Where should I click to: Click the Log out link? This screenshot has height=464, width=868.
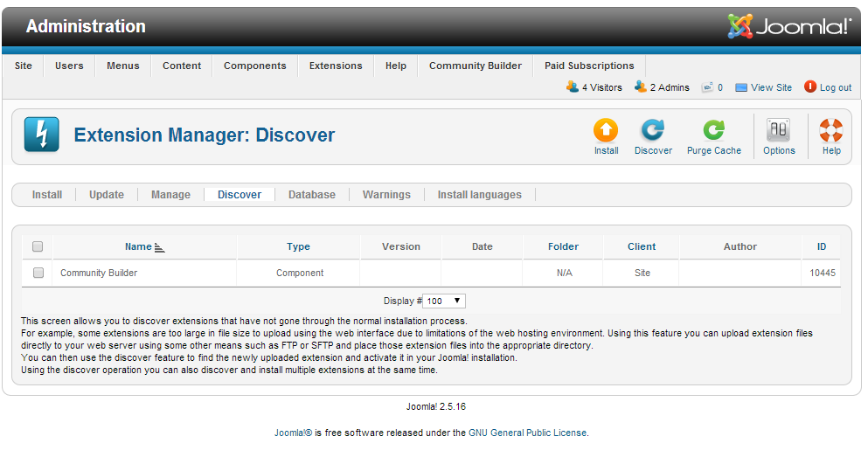pyautogui.click(x=836, y=87)
